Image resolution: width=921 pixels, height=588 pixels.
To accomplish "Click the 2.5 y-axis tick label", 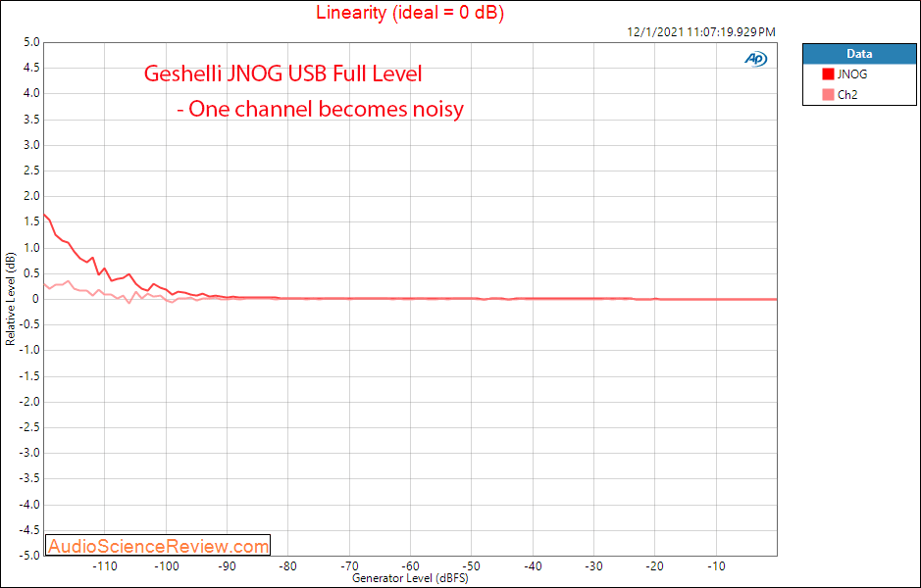I will (32, 171).
